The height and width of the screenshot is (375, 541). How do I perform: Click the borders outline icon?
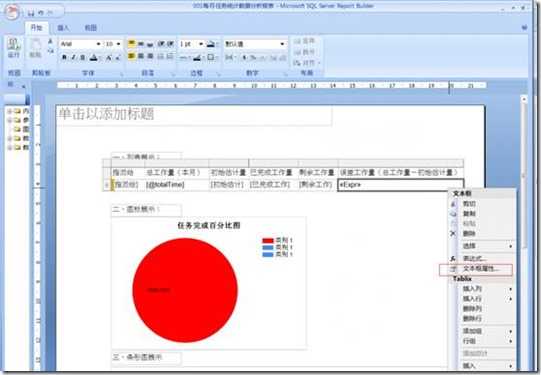point(211,57)
